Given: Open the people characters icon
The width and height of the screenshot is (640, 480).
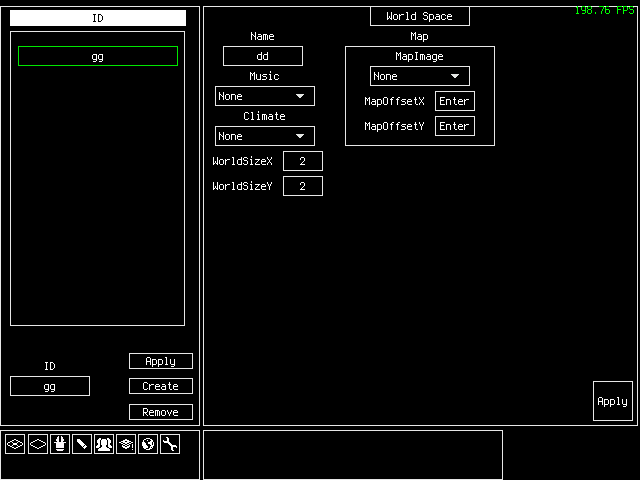Looking at the screenshot, I should point(104,445).
